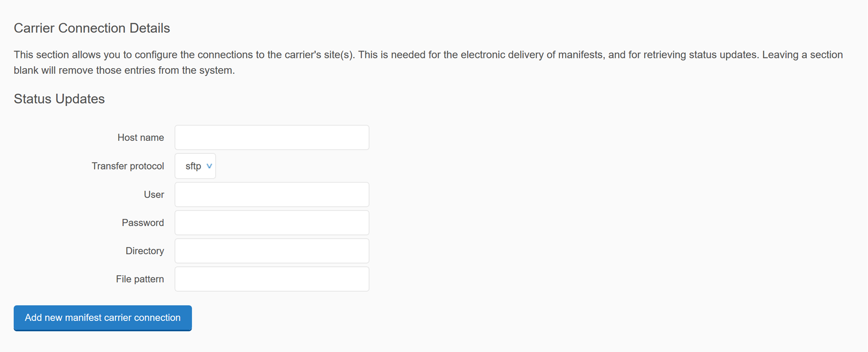Click into the Password field
Image resolution: width=868 pixels, height=352 pixels.
coord(272,223)
